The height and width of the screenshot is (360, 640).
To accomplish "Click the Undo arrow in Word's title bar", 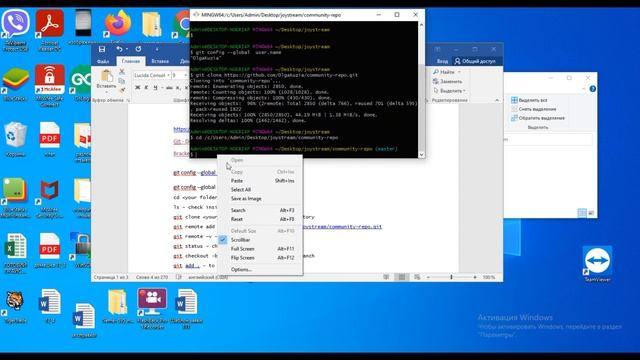I will [x=119, y=49].
